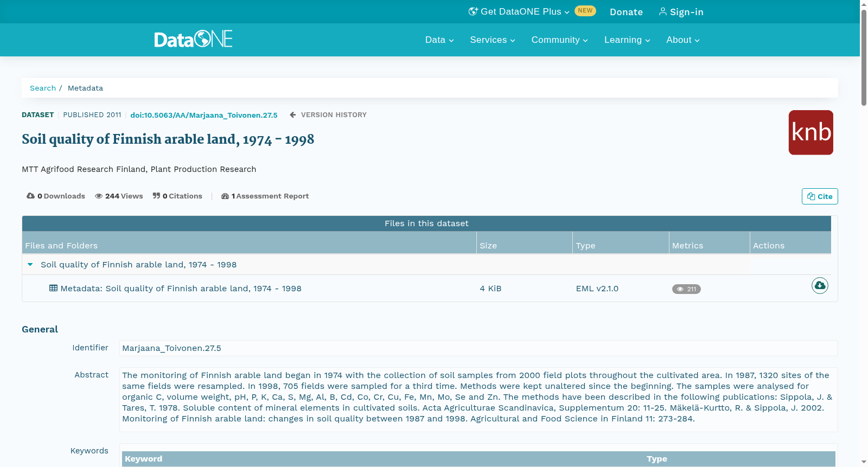Screen dimensions: 868x467
Task: Click the Donate link
Action: pos(626,12)
